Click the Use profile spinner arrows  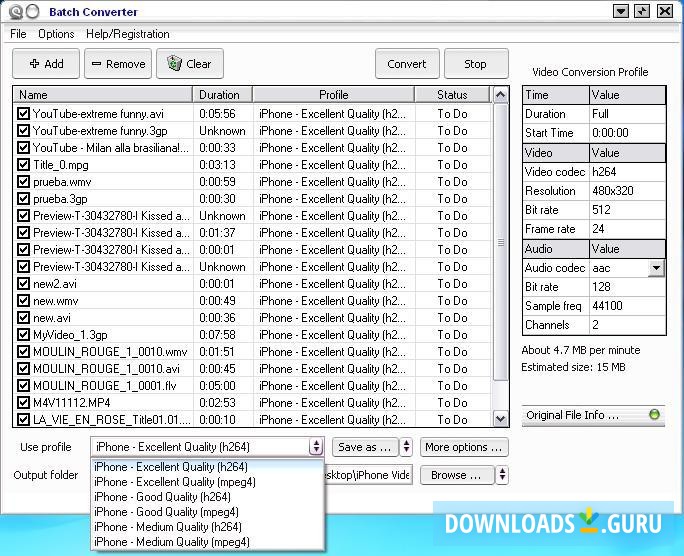click(316, 447)
